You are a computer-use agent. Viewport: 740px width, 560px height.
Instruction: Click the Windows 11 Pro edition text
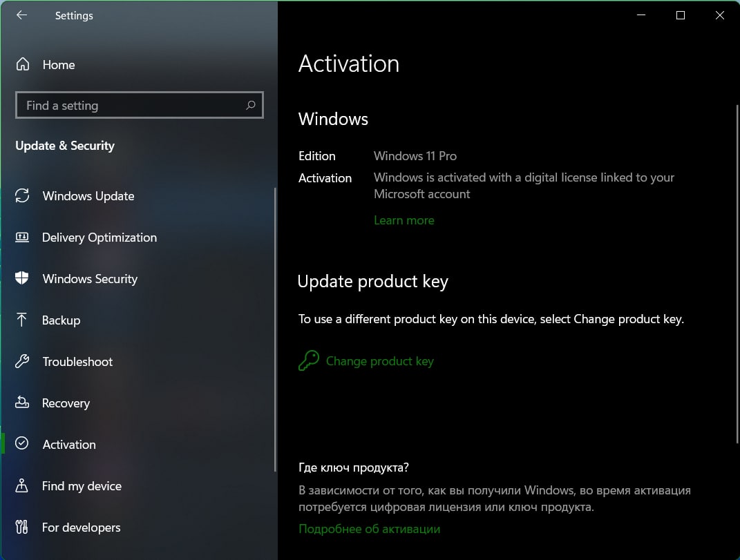tap(415, 156)
